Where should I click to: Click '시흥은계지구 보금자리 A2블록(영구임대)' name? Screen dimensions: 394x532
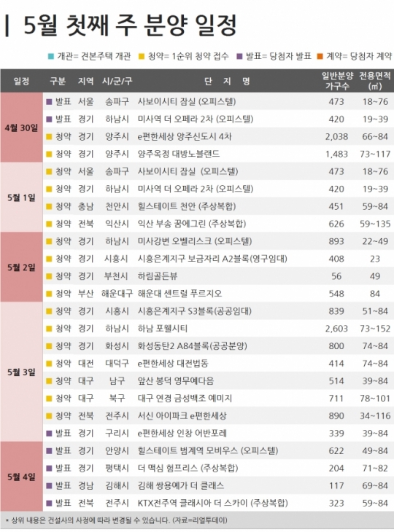click(212, 259)
